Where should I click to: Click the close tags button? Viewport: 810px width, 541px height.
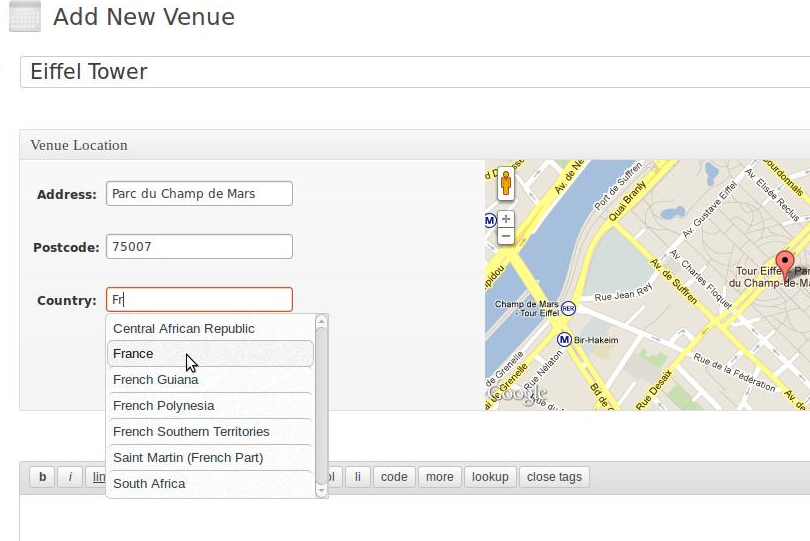(554, 477)
